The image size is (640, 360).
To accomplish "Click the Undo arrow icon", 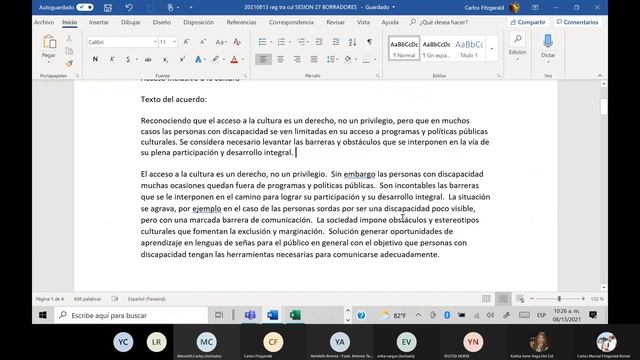I will click(129, 7).
